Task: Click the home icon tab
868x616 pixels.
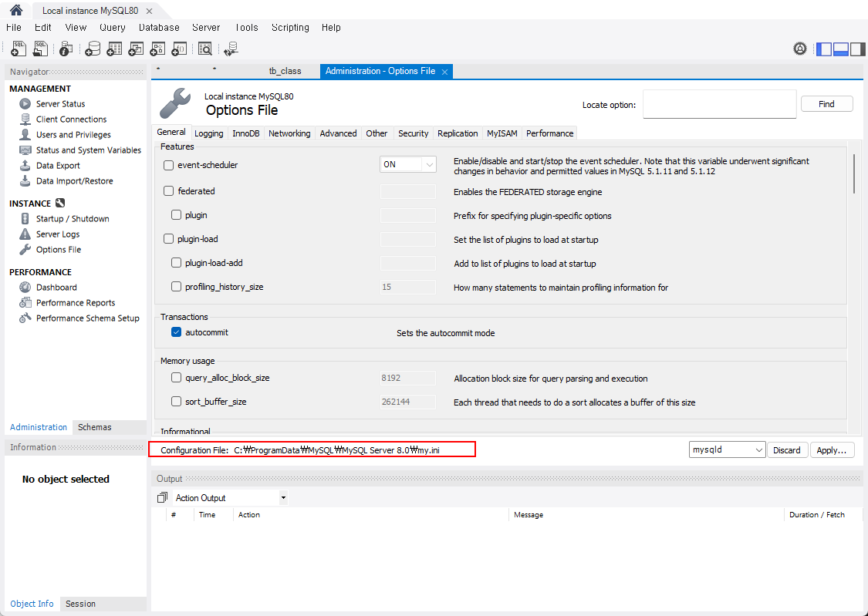Action: pos(16,10)
